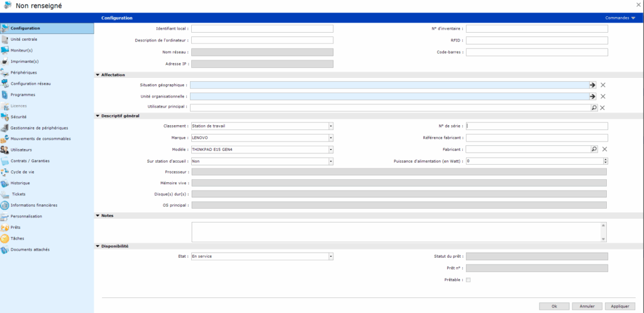Click the N° d'inventaire field
The height and width of the screenshot is (313, 644).
point(537,29)
